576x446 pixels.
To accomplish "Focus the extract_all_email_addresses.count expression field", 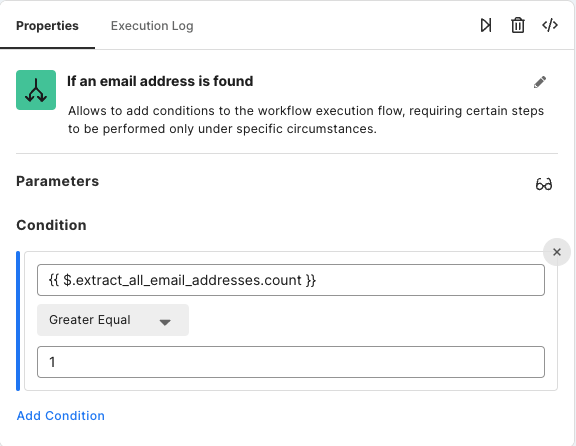I will click(x=291, y=280).
